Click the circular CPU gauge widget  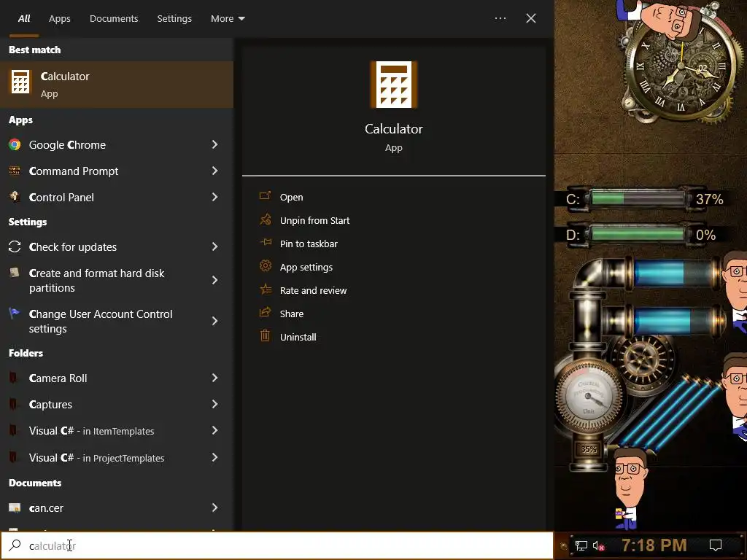(589, 394)
